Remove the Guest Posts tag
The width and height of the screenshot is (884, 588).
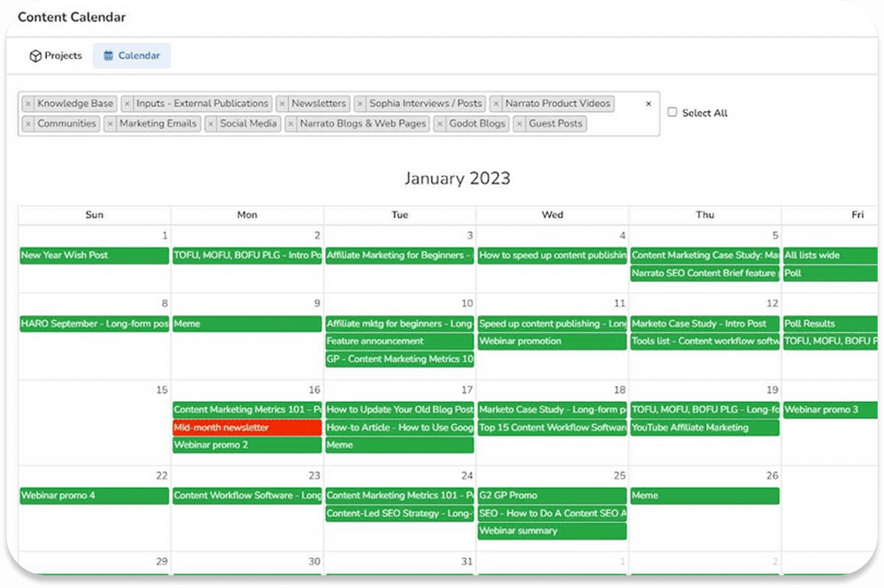point(519,124)
